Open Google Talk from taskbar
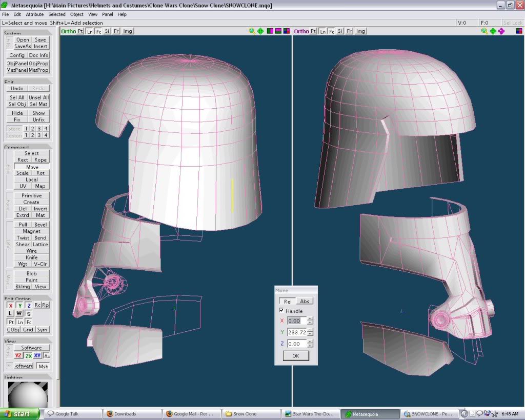 pyautogui.click(x=72, y=414)
